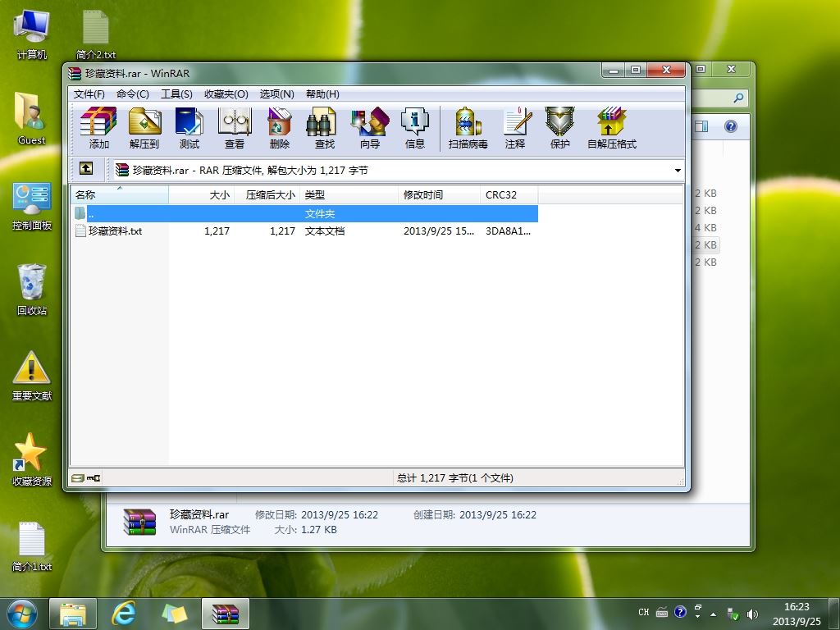The width and height of the screenshot is (840, 630).
Task: Open File Explorer from taskbar
Action: (73, 614)
